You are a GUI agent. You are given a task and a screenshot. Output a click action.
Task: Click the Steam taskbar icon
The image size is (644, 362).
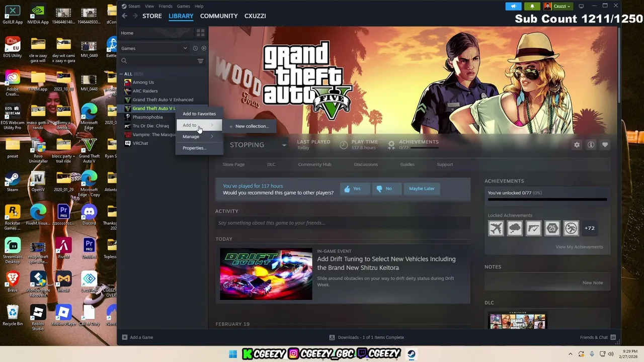pyautogui.click(x=412, y=354)
